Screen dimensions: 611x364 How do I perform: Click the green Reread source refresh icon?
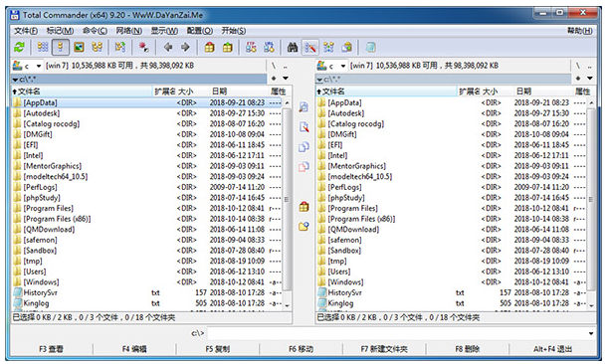click(x=19, y=48)
